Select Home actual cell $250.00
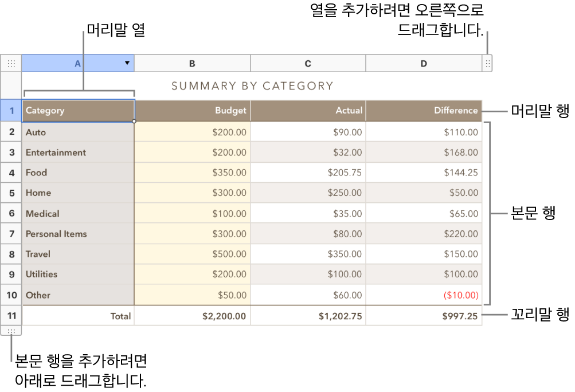 (308, 193)
